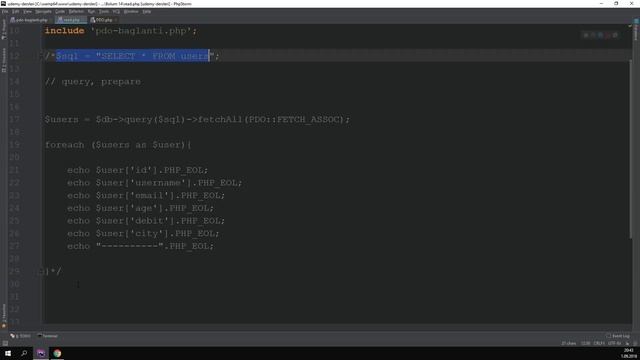Open the Tools menu

[104, 11]
